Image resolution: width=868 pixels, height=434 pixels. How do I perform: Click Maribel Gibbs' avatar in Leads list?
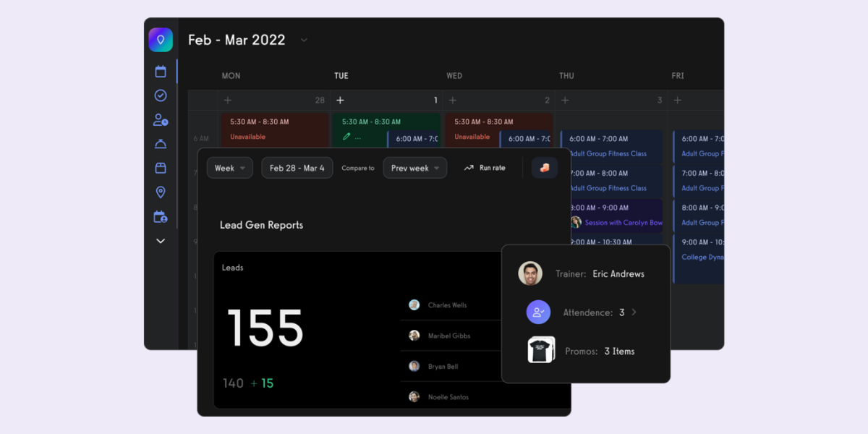coord(414,336)
